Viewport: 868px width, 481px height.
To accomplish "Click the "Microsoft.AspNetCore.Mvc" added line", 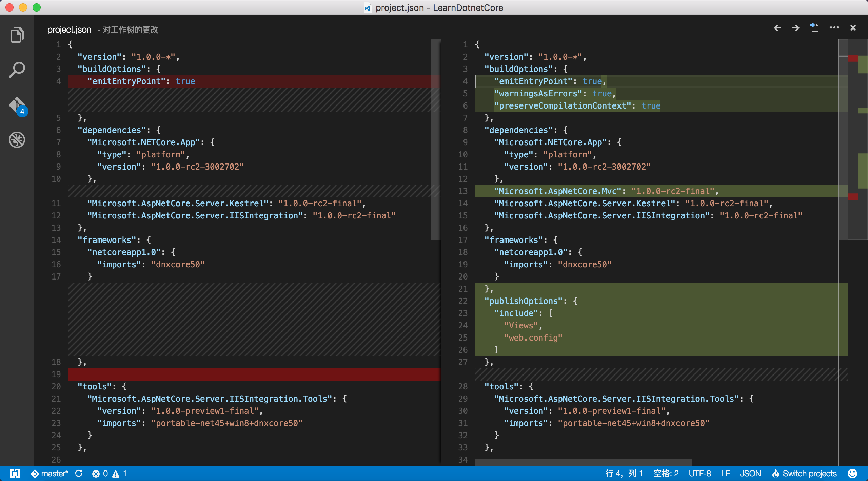I will click(661, 191).
